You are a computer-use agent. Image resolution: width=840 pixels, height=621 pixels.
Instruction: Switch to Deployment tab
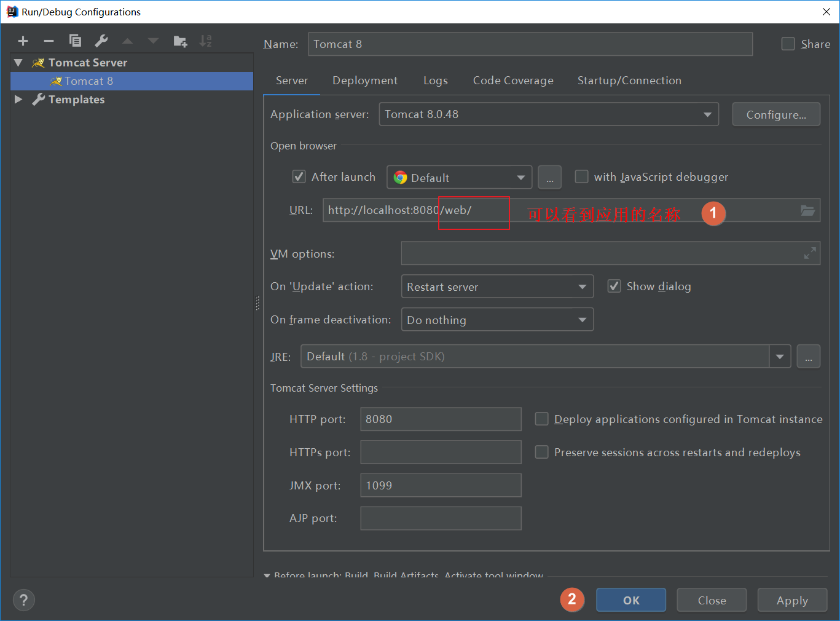[x=365, y=81]
